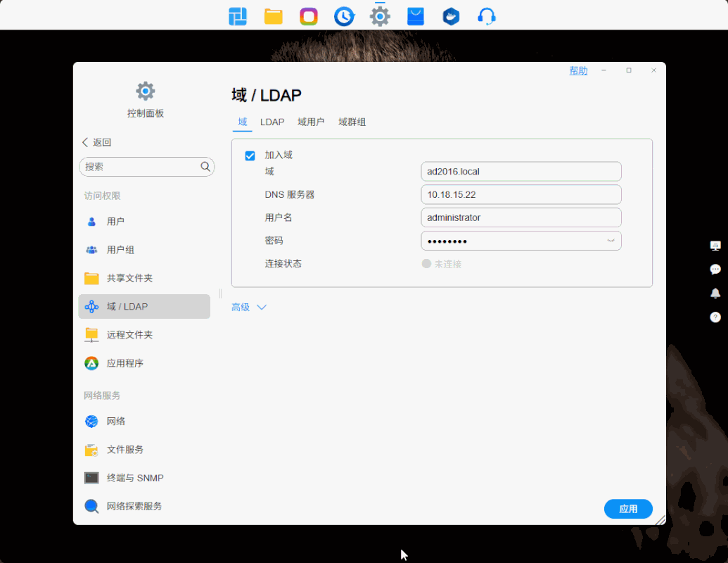Open the chat bubble icon on right edge
Image resolution: width=728 pixels, height=563 pixels.
715,270
